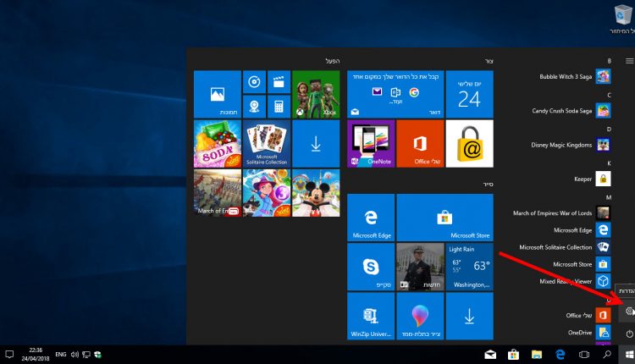
Task: Click the הפעל tile group heading
Action: [333, 61]
